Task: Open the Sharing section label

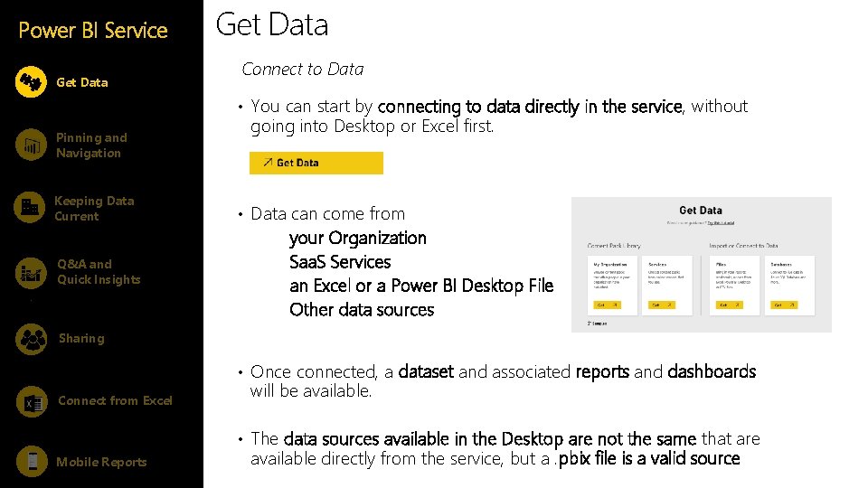Action: 81,338
